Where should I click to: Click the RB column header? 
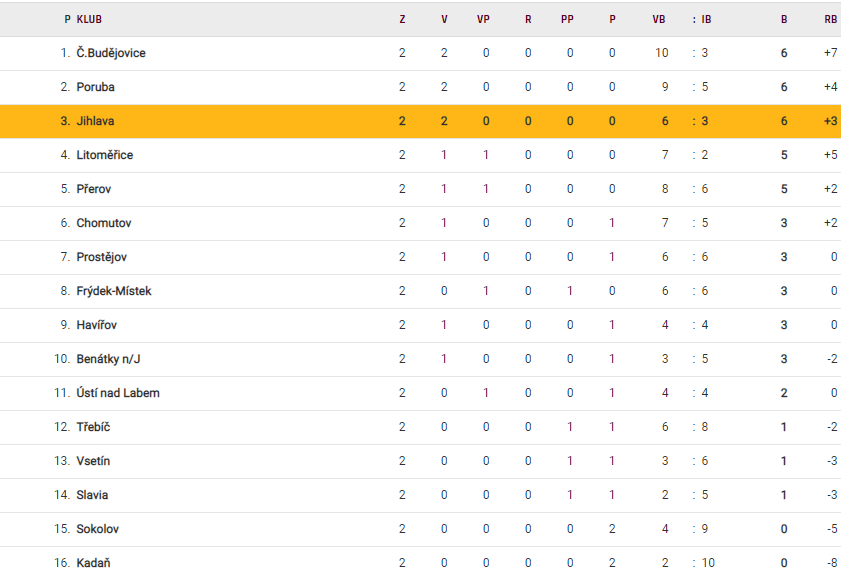point(830,19)
